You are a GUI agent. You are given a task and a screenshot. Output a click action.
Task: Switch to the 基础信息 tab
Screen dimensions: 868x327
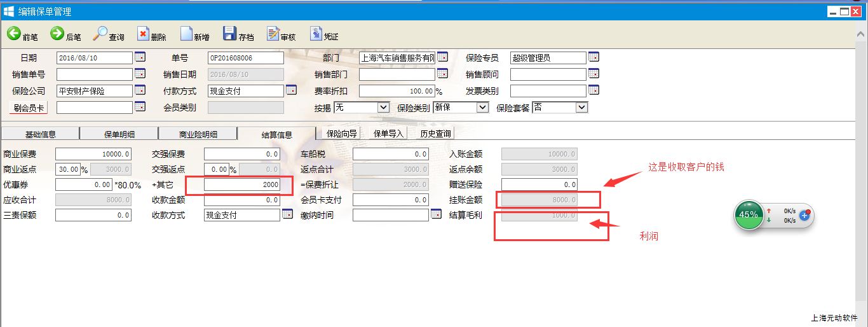(x=40, y=134)
